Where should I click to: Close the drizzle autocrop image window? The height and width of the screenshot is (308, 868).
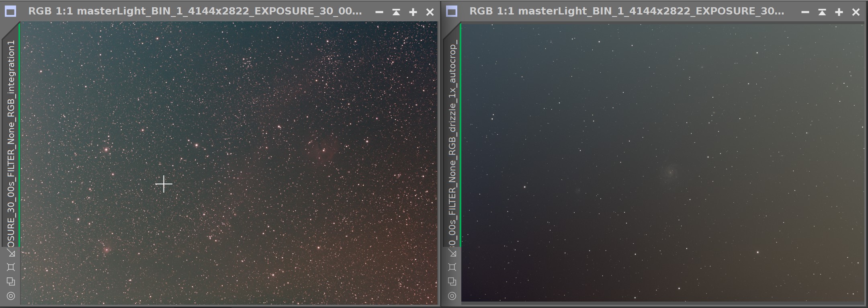coord(856,12)
